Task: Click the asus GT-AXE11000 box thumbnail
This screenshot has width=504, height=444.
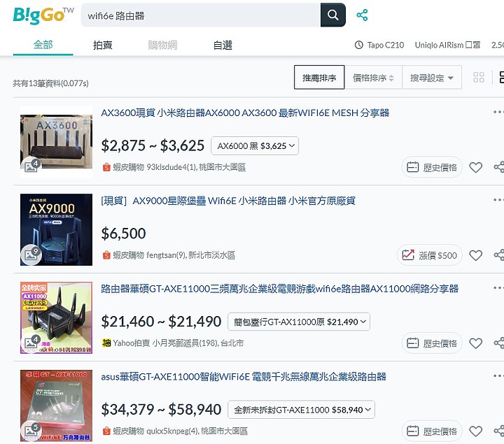Action: (x=56, y=406)
